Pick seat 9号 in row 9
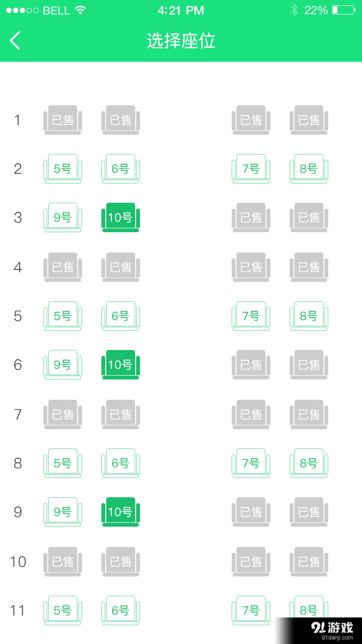The image size is (362, 644). 63,512
